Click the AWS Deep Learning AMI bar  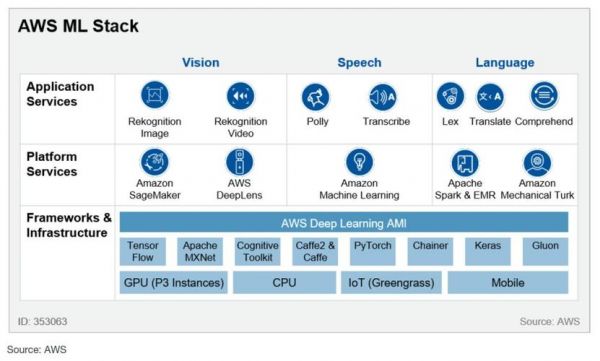pos(344,222)
